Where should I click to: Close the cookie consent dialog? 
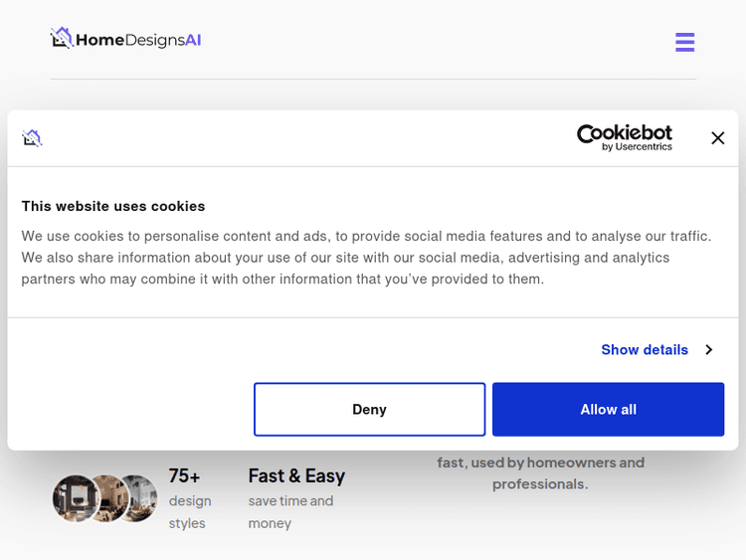(717, 138)
